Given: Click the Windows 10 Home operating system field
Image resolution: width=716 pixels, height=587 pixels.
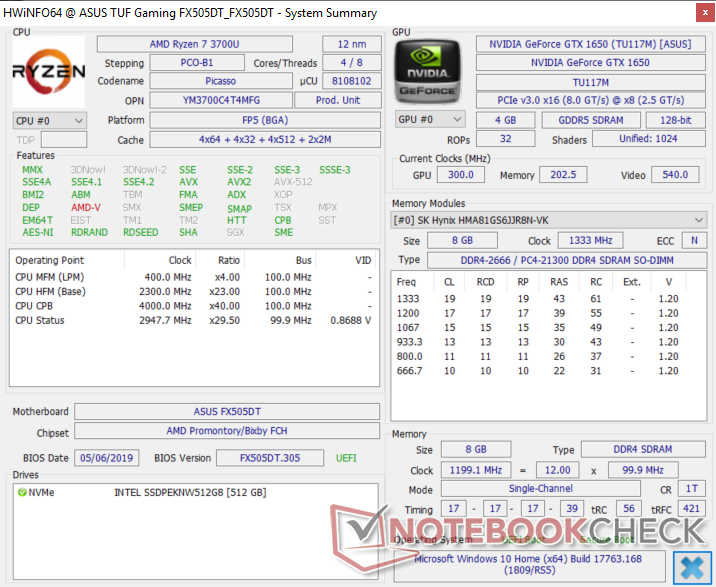Looking at the screenshot, I should 530,565.
